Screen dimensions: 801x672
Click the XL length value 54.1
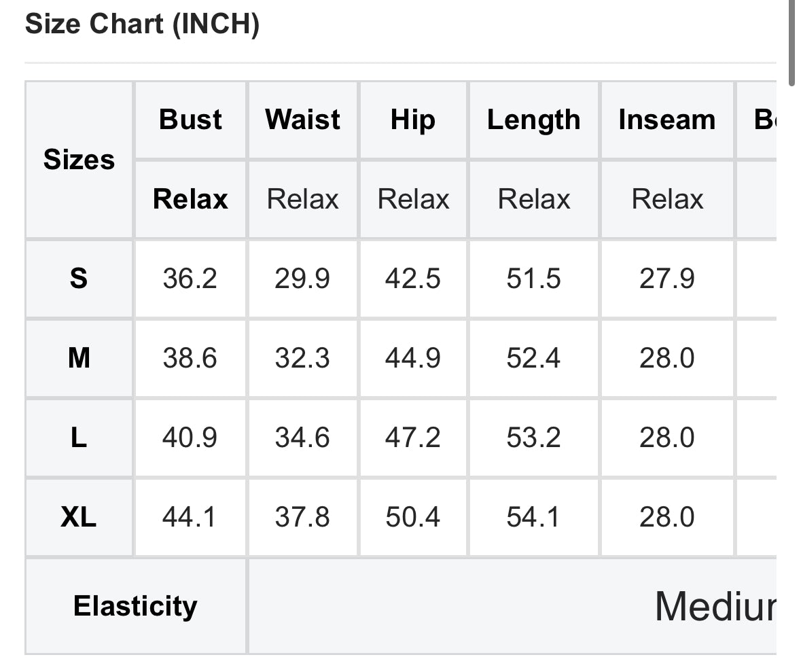[x=533, y=517]
